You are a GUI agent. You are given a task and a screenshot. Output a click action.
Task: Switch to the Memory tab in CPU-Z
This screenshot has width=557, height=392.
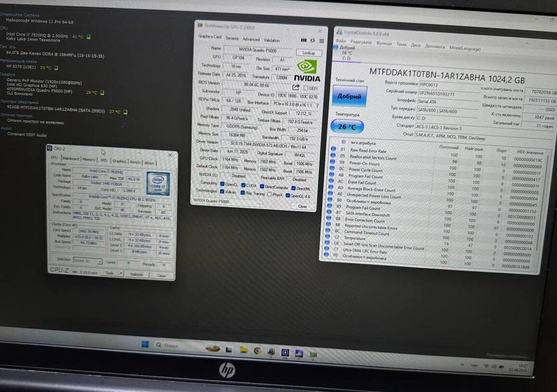(x=89, y=159)
